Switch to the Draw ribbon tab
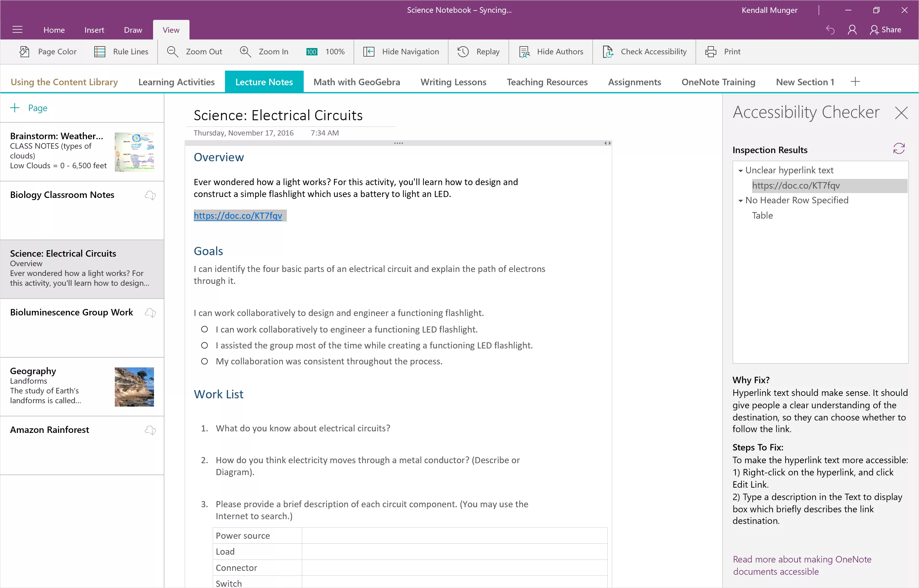Viewport: 919px width, 588px height. [133, 30]
